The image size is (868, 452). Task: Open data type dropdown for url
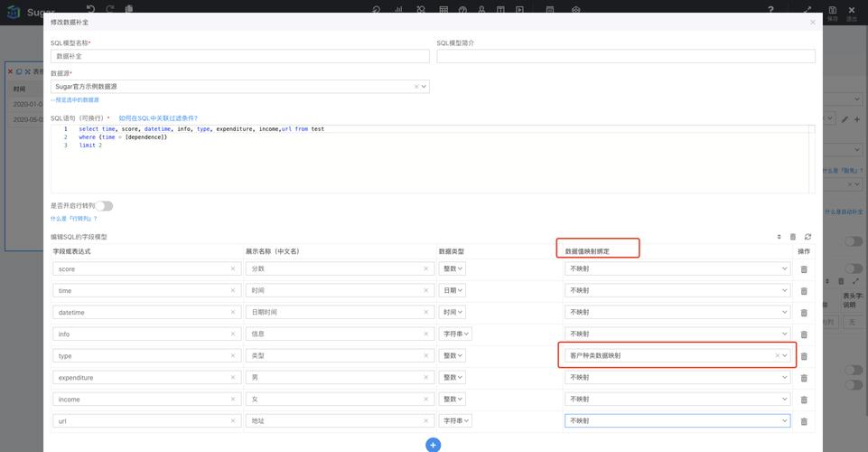[456, 421]
